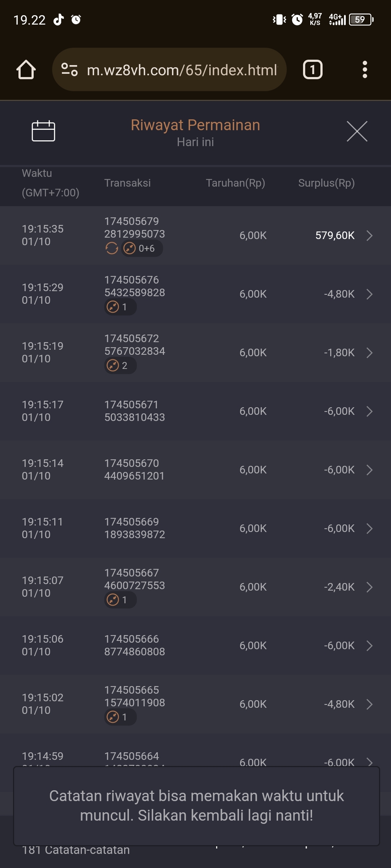Tap the Taruhan(Rp) column header
The width and height of the screenshot is (391, 868).
click(x=235, y=183)
